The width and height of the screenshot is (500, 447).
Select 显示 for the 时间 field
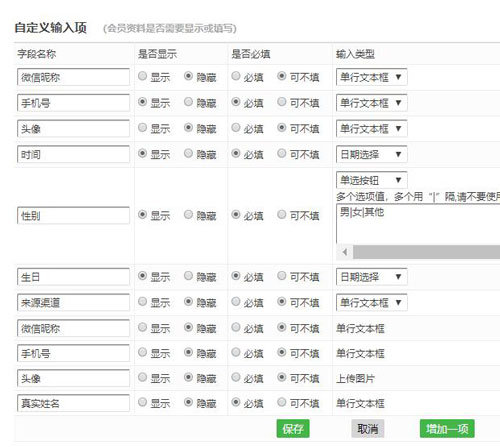142,153
